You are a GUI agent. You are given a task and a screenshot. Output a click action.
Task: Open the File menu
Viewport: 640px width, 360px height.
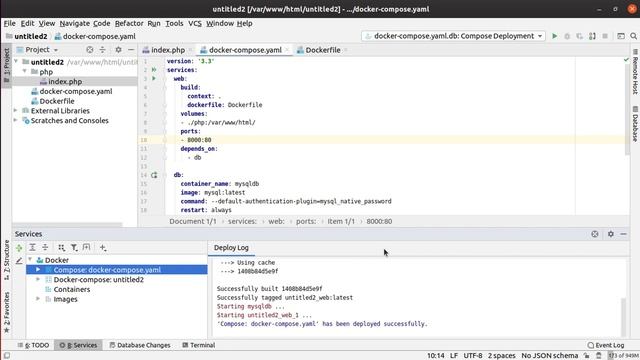pos(9,23)
